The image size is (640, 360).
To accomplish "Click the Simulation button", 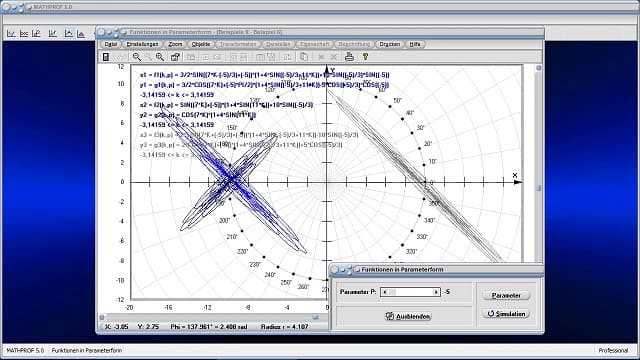I will tap(506, 313).
